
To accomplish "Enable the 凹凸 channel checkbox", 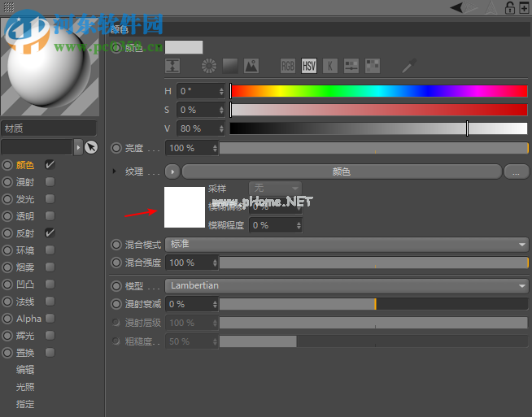I will [x=50, y=285].
